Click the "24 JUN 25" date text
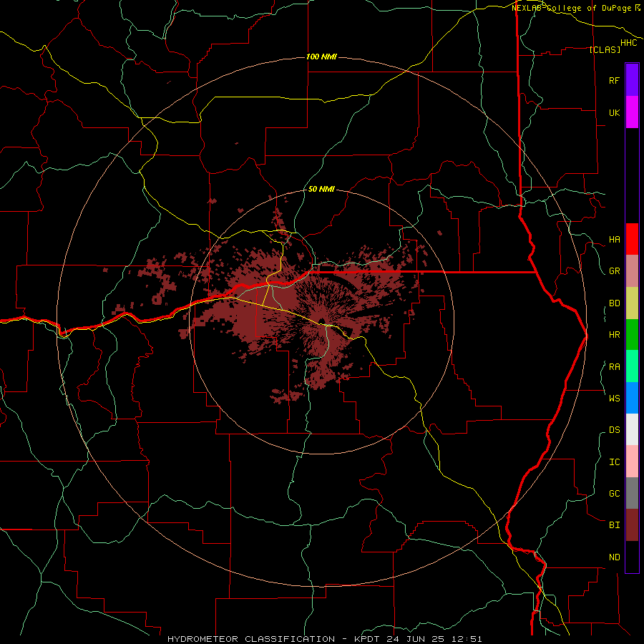The height and width of the screenshot is (644, 644). pos(415,639)
